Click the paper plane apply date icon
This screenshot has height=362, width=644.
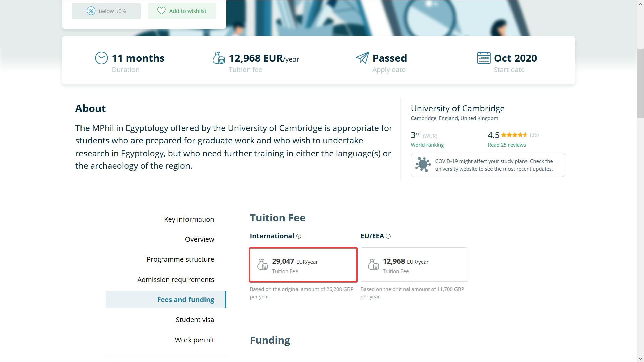pos(362,58)
